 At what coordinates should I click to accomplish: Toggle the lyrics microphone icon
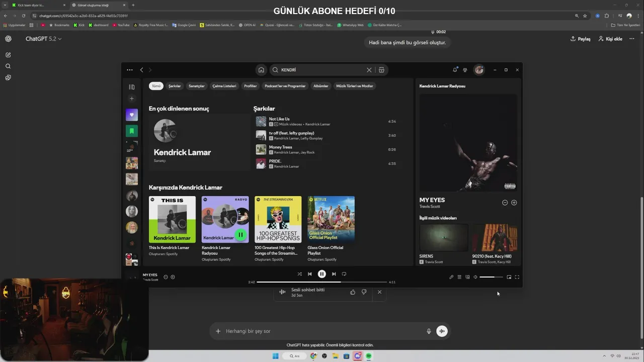(451, 277)
